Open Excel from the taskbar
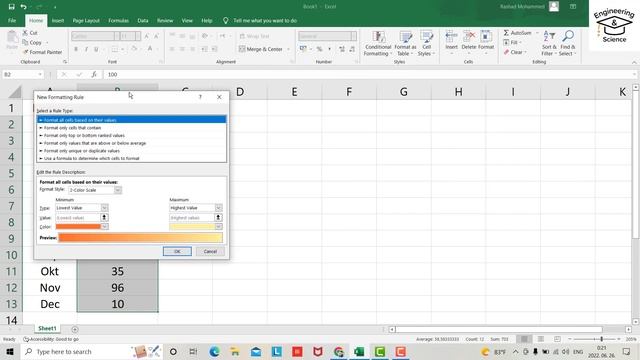Viewport: 640px width, 360px height. (359, 351)
